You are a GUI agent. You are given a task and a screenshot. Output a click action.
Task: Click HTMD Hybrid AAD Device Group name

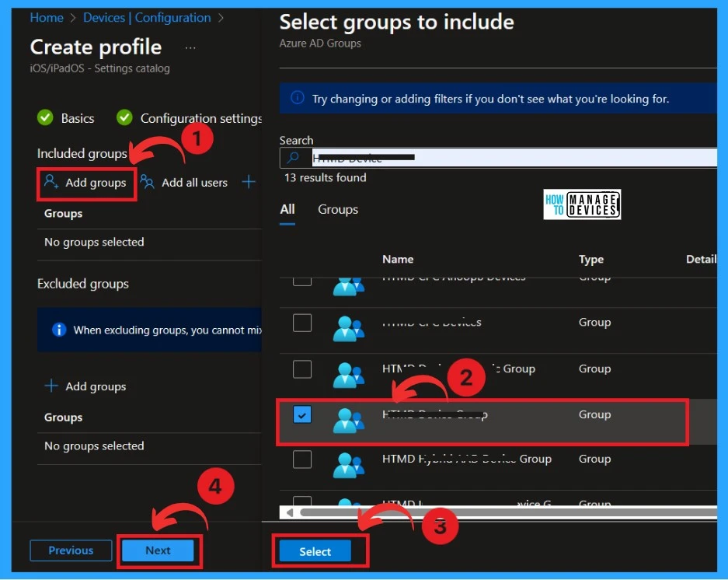[x=467, y=459]
